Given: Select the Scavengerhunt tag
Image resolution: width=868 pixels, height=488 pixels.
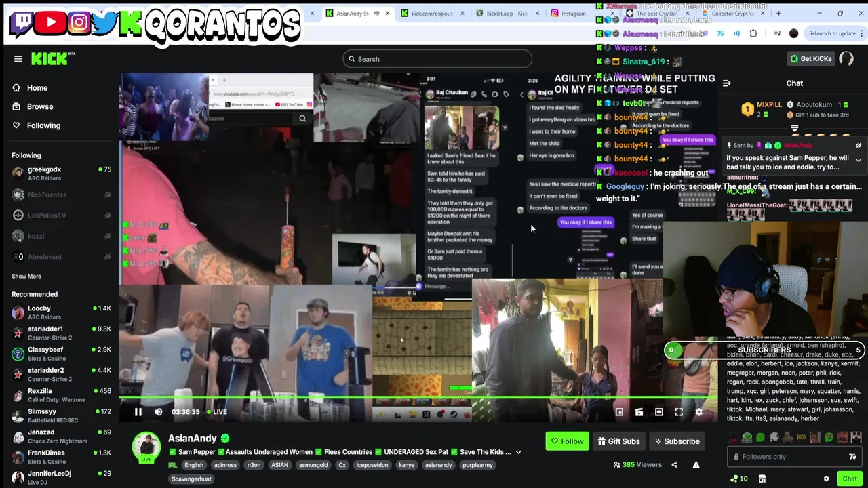Looking at the screenshot, I should coord(191,479).
